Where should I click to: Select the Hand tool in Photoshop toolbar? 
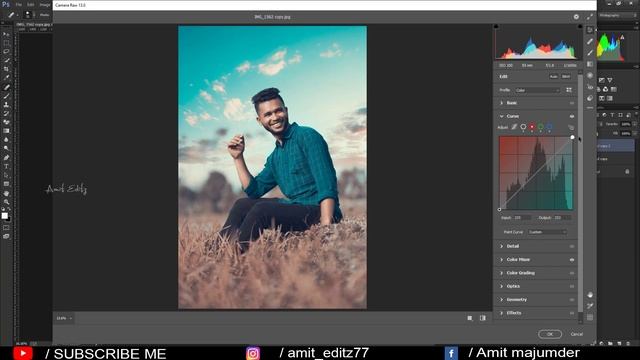pos(6,193)
